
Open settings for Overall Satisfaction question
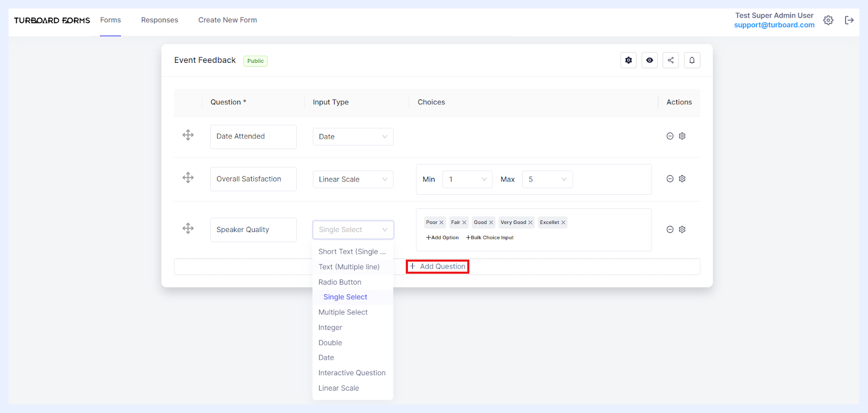[682, 179]
